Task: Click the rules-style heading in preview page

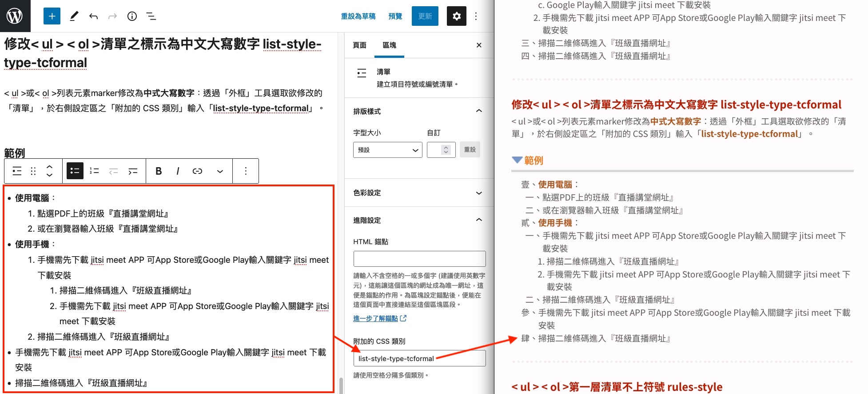Action: [617, 387]
